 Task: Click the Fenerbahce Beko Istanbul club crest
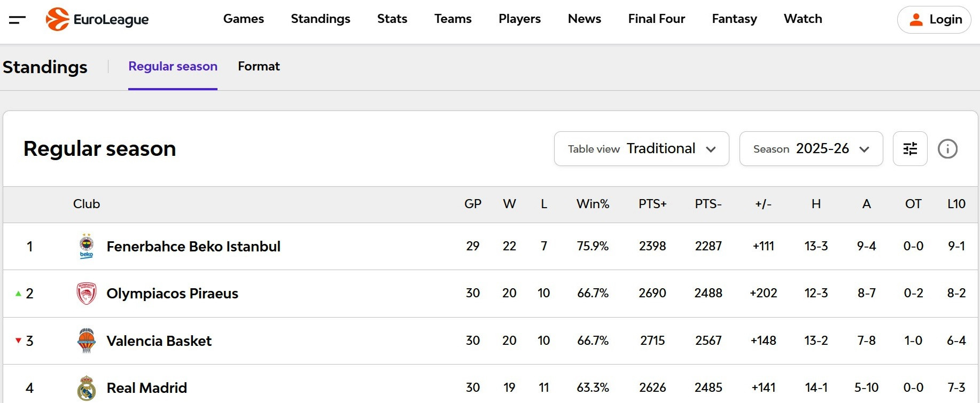point(87,246)
